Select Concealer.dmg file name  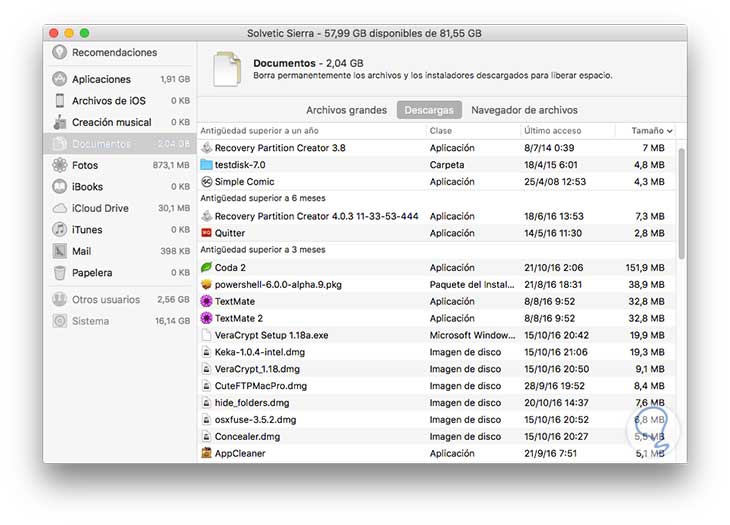[x=247, y=437]
